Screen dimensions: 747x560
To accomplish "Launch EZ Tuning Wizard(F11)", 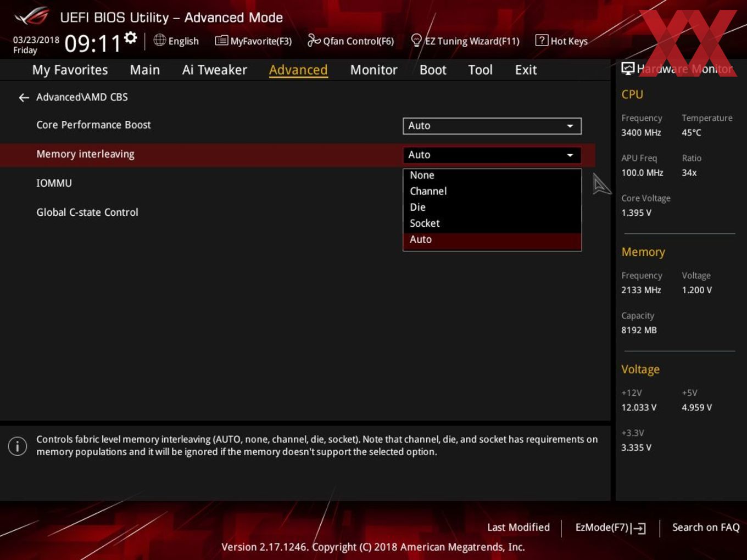I will pyautogui.click(x=465, y=41).
